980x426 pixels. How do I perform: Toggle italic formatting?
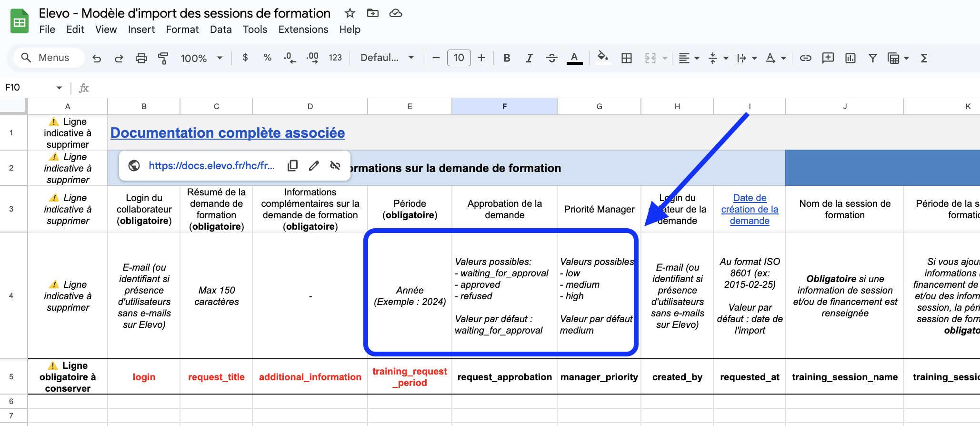point(529,58)
